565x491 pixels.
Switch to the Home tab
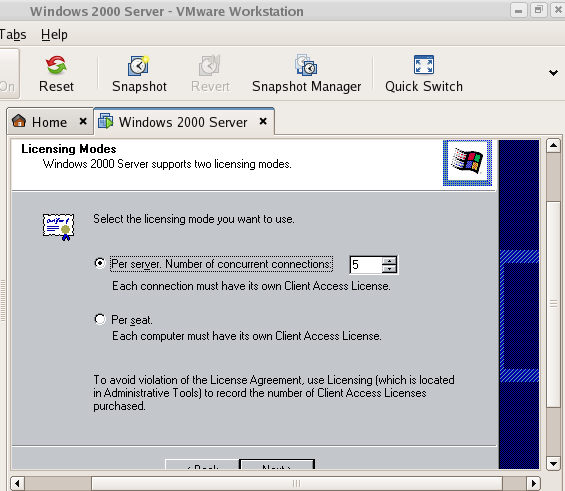tap(49, 122)
